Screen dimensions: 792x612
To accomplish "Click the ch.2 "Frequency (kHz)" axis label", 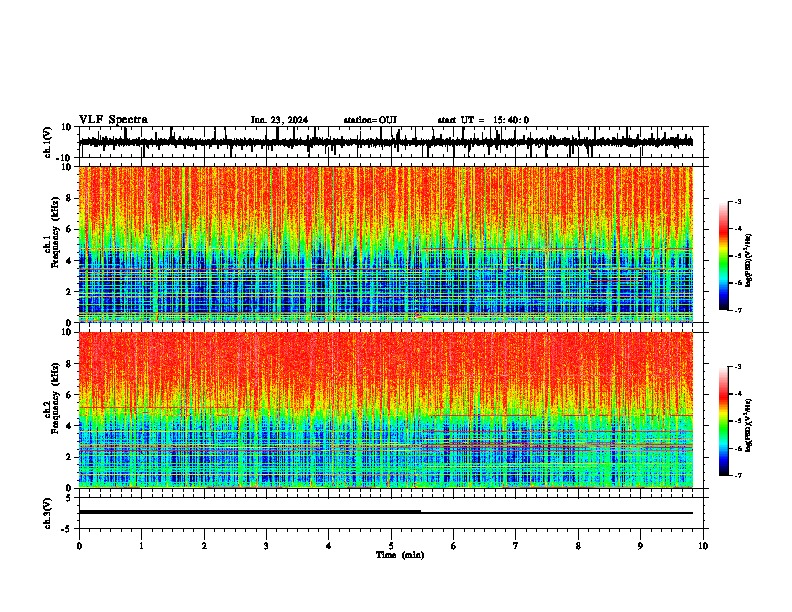I will point(55,398).
